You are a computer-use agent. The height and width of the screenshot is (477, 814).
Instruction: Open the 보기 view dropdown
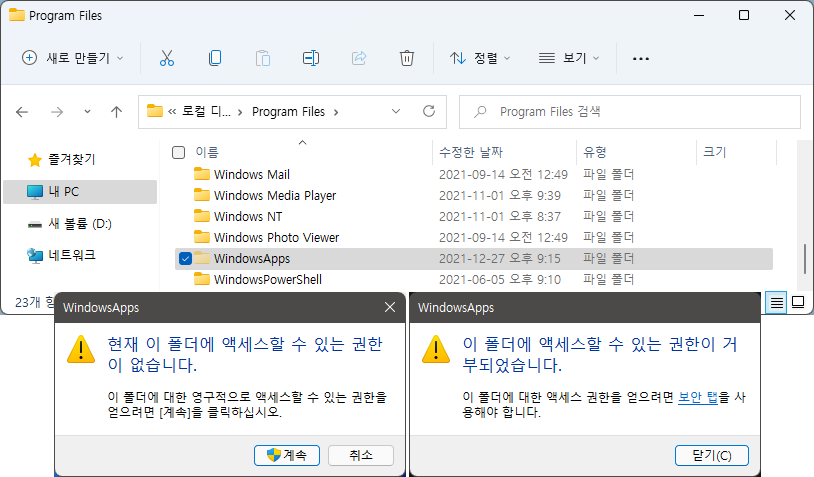click(569, 58)
